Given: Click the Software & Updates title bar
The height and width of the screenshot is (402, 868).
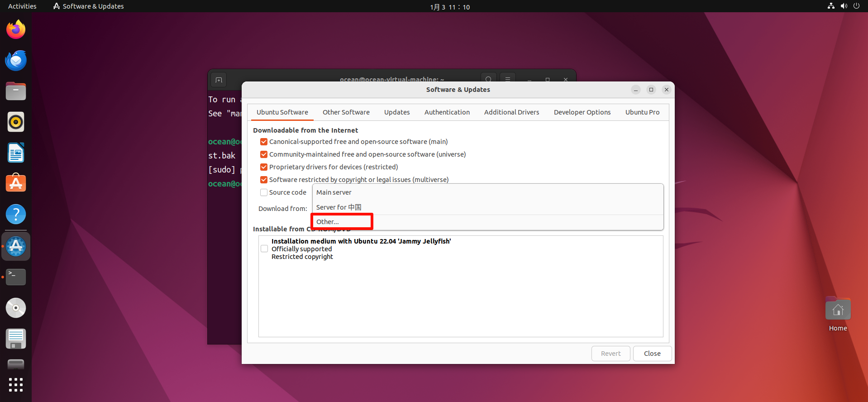Looking at the screenshot, I should (x=458, y=90).
